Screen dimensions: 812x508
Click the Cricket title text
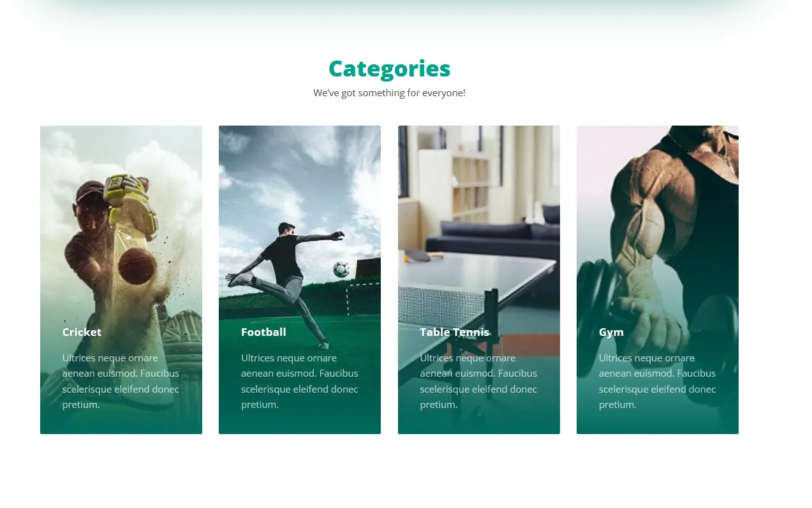(82, 332)
